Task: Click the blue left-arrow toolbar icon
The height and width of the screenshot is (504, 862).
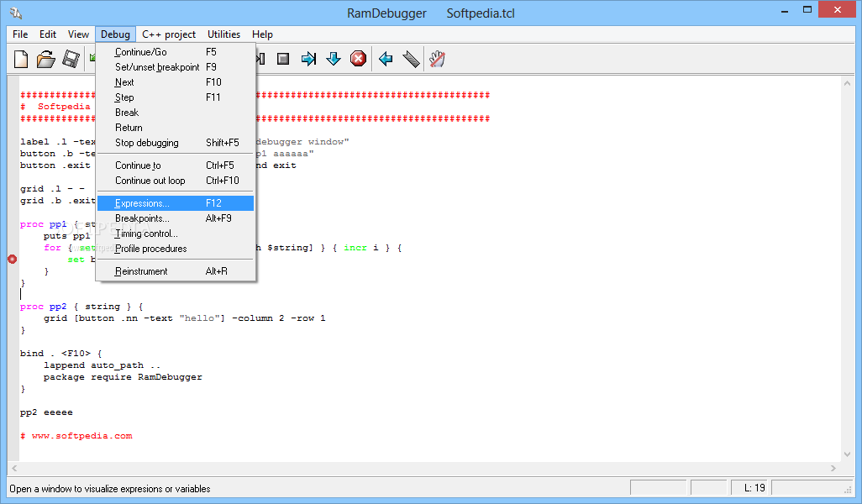Action: click(386, 59)
